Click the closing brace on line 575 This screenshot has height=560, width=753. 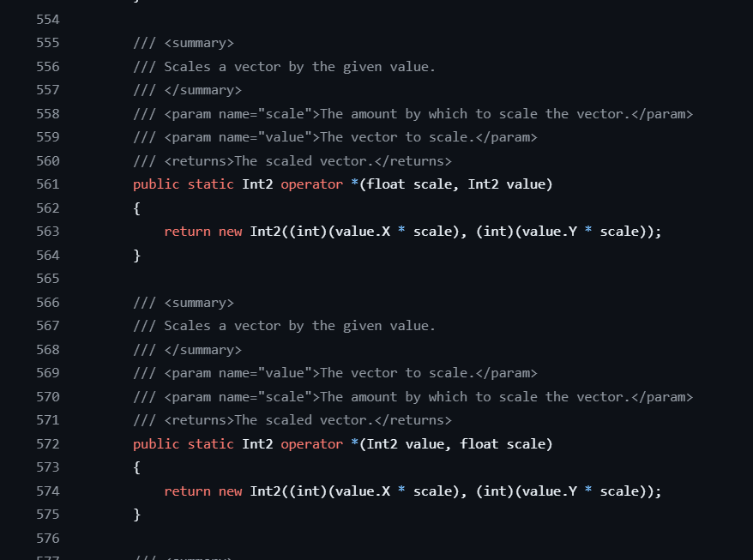(x=137, y=515)
